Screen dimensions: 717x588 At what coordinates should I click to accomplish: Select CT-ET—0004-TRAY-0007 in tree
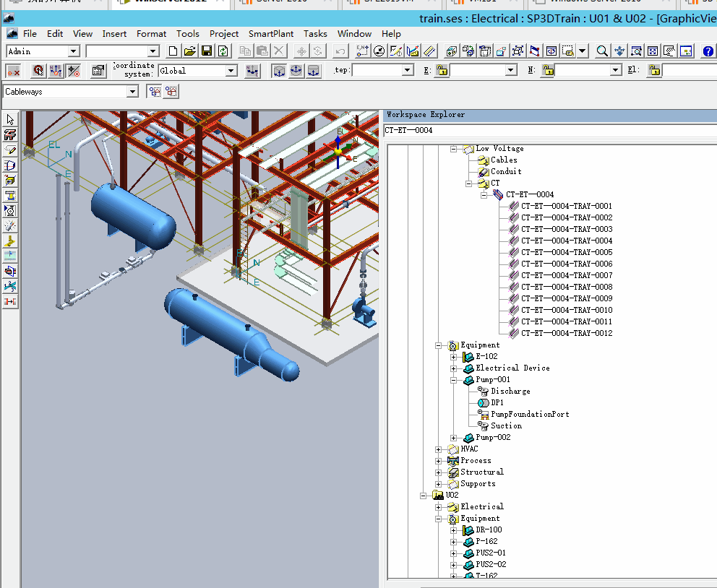pos(567,275)
